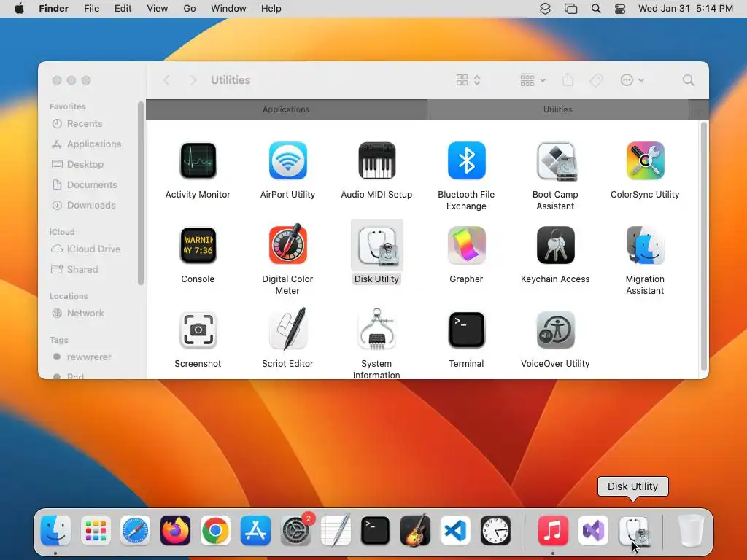Switch to the Applications tab
Viewport: 747px width, 560px height.
[286, 109]
